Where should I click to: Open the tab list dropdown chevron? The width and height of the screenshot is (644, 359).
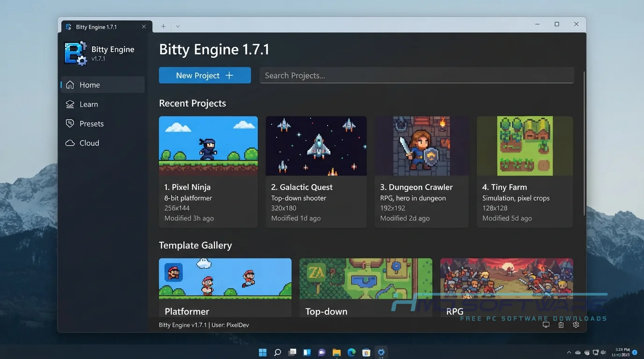178,27
